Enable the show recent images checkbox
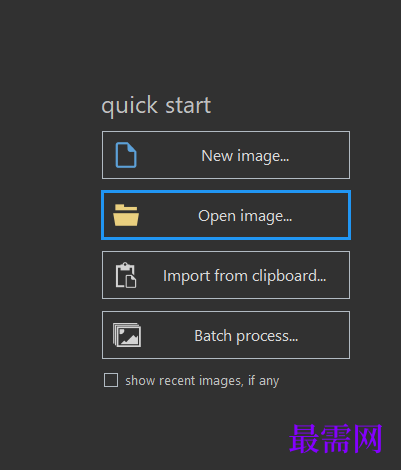Image resolution: width=401 pixels, height=470 pixels. [x=111, y=380]
